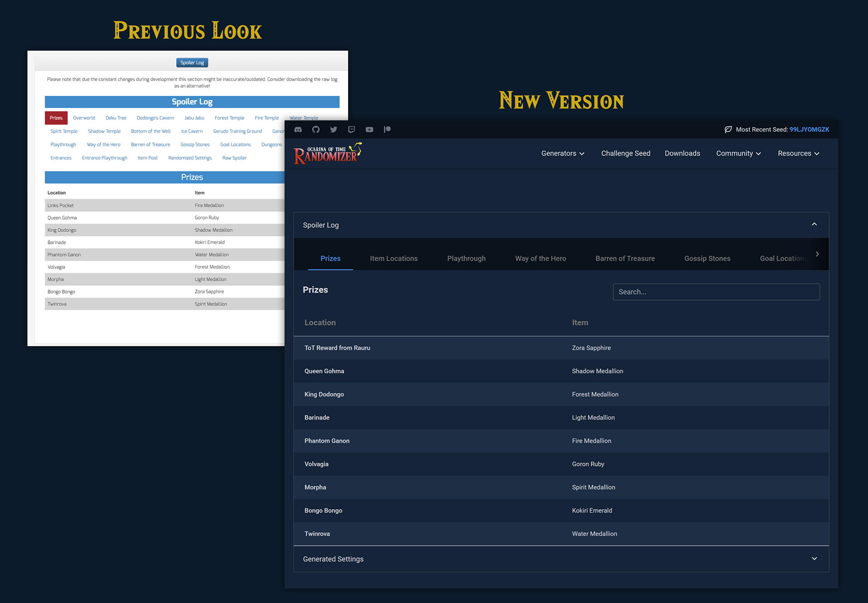This screenshot has height=603, width=868.
Task: Click the Twitch icon
Action: [x=351, y=129]
